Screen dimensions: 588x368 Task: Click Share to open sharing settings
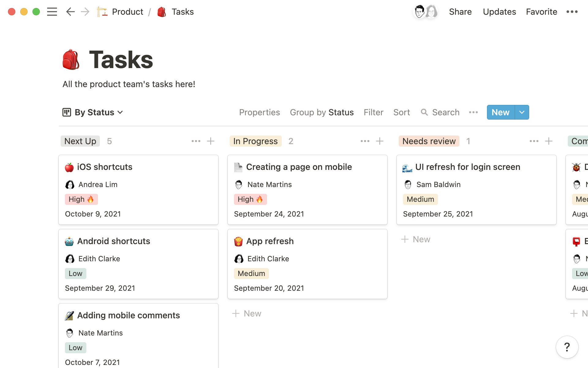tap(460, 12)
